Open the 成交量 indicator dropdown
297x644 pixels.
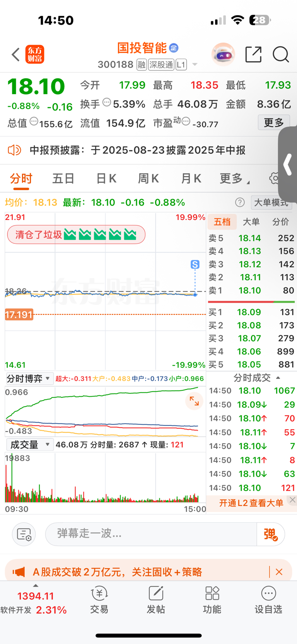pos(29,445)
